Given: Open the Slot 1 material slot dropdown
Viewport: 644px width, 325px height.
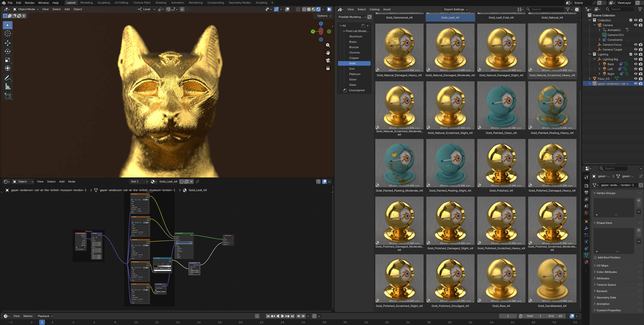Looking at the screenshot, I should point(139,182).
